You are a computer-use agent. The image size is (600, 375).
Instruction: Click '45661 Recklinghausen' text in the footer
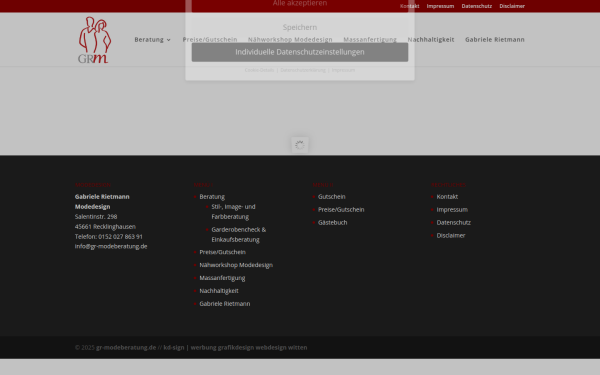click(105, 227)
